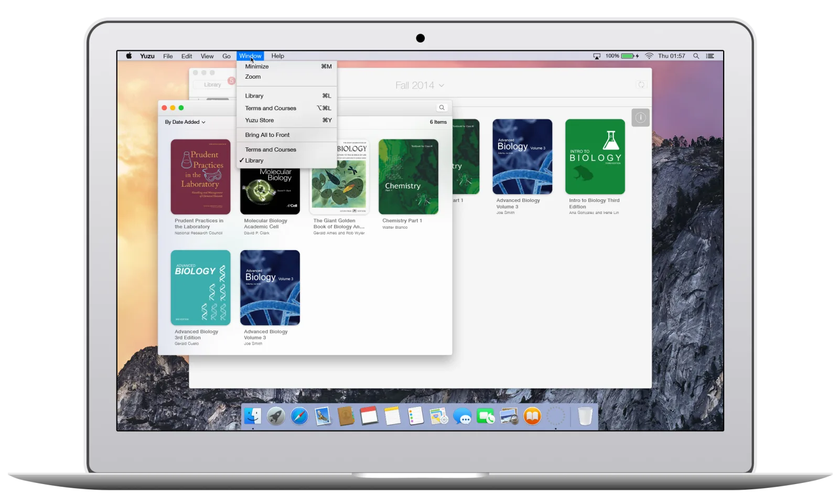Switch to Terms and Courses window entry below Bring All to Front
The image size is (839, 504).
click(287, 149)
